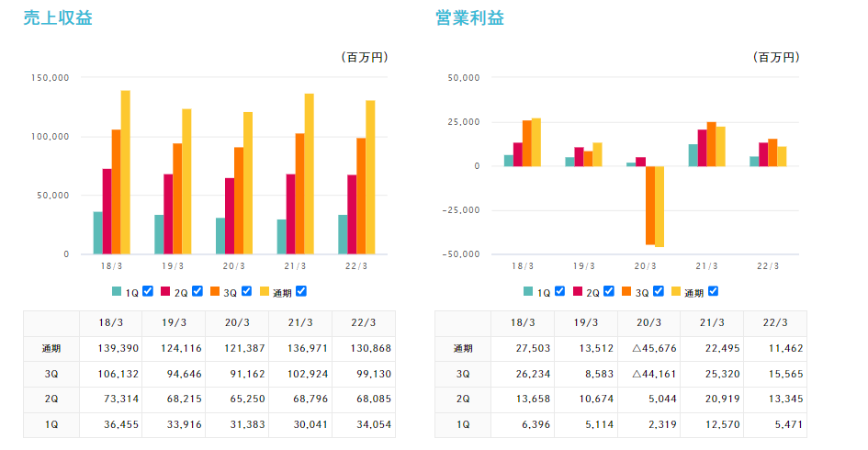Click the orange 3Q legend swatch for 売上収益
The image size is (868, 450).
click(x=216, y=292)
